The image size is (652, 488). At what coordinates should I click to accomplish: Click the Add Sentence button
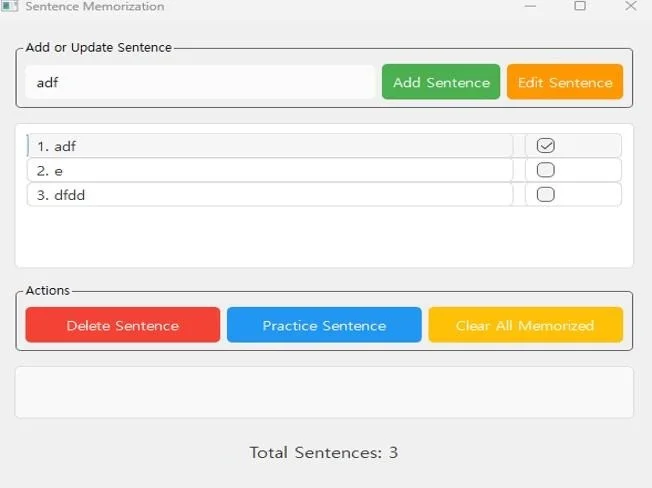tap(441, 82)
